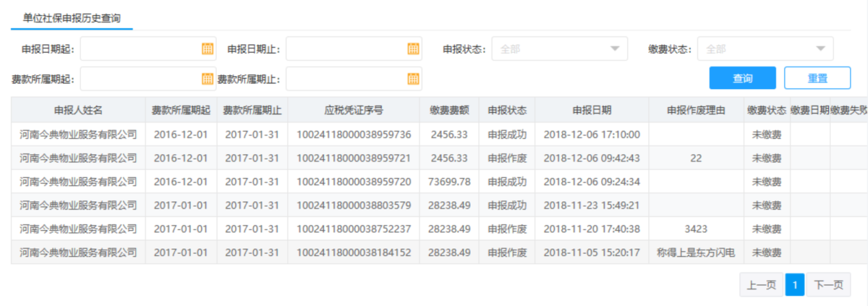Open calendar for 申报日期起 field
Image resolution: width=868 pixels, height=306 pixels.
pos(207,49)
